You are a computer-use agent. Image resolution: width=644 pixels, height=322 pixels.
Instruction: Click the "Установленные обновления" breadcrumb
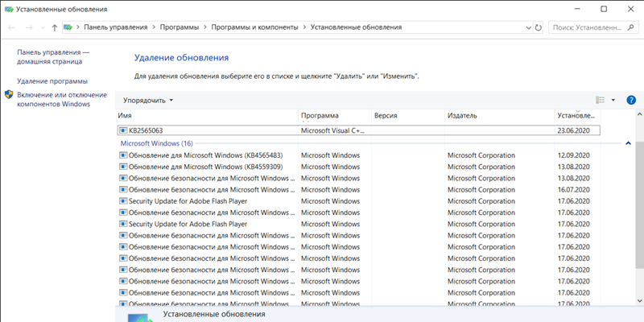356,27
